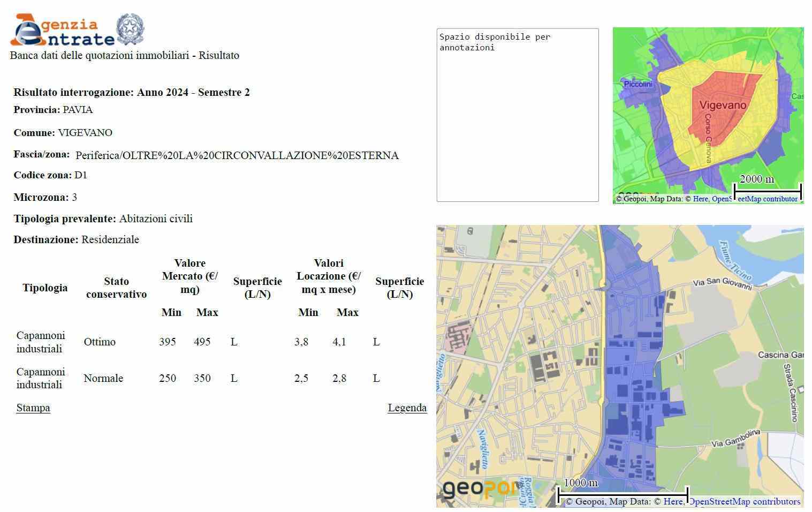Screen dimensions: 812x512
Task: Open the Stampa print link
Action: tap(33, 408)
